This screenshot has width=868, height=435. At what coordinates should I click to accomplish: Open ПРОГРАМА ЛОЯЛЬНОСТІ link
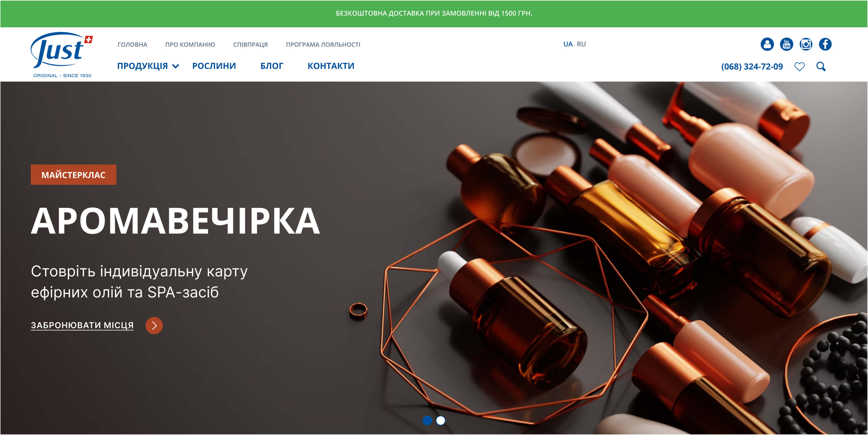point(323,45)
